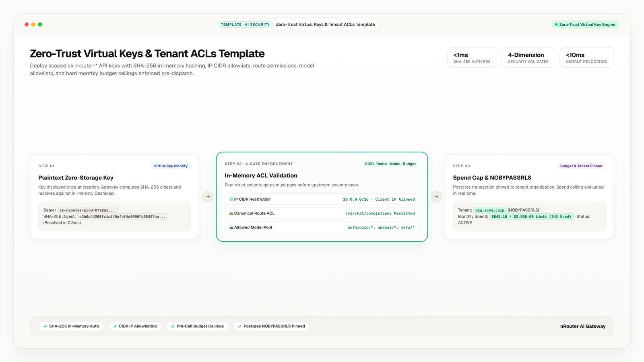Click the red close window dot
Viewport: 644px width, 362px height.
(x=27, y=25)
